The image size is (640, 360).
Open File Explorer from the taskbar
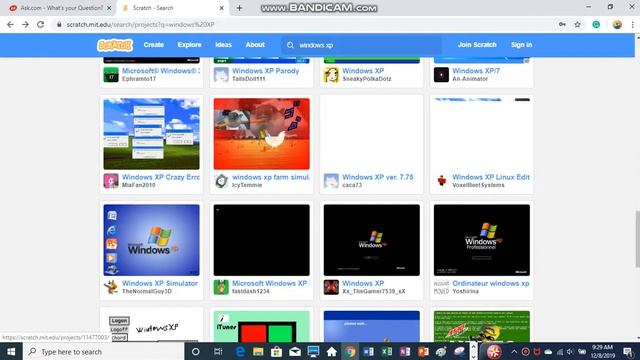point(258,351)
